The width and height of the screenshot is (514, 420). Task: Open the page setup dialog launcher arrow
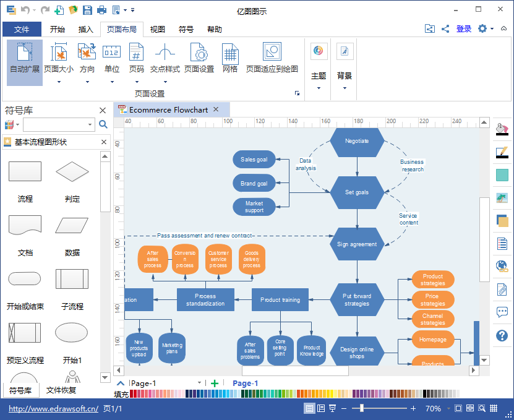pyautogui.click(x=297, y=93)
